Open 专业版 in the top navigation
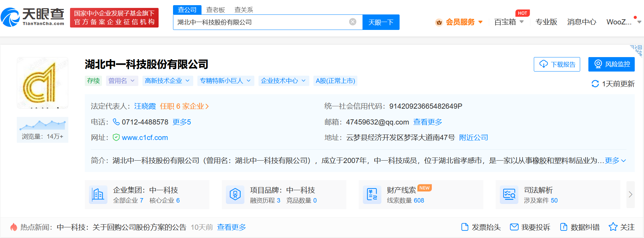 [x=547, y=22]
